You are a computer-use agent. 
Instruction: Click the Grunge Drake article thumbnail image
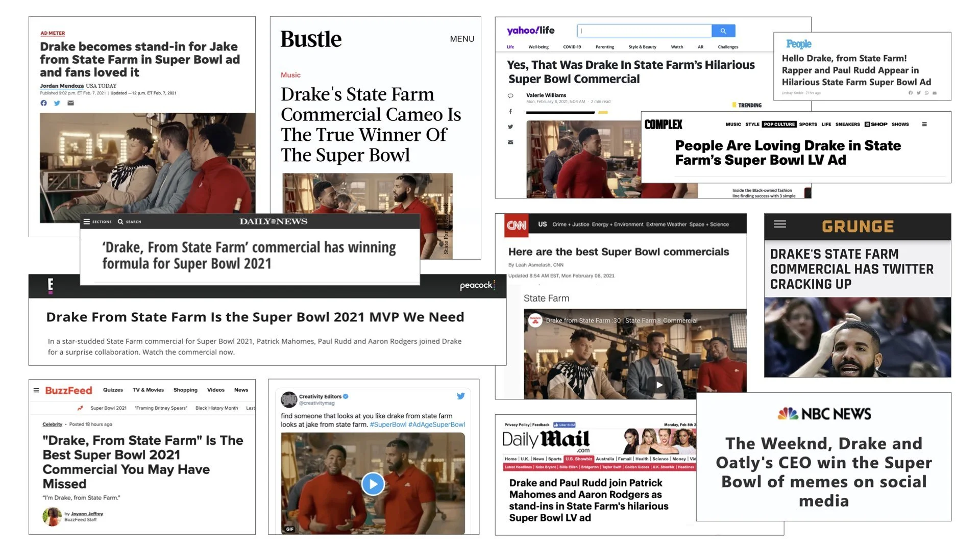pyautogui.click(x=857, y=337)
